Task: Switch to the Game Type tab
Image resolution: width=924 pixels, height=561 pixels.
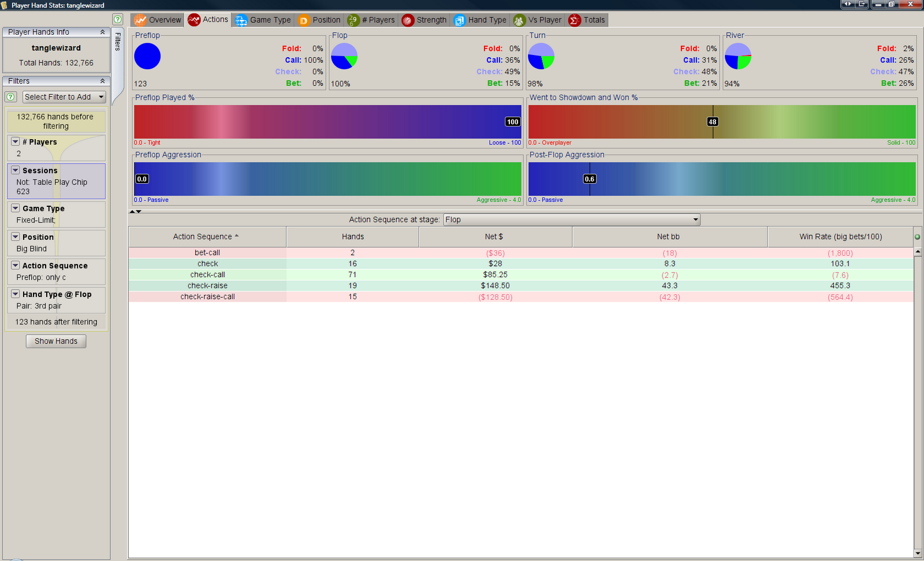Action: [x=263, y=20]
